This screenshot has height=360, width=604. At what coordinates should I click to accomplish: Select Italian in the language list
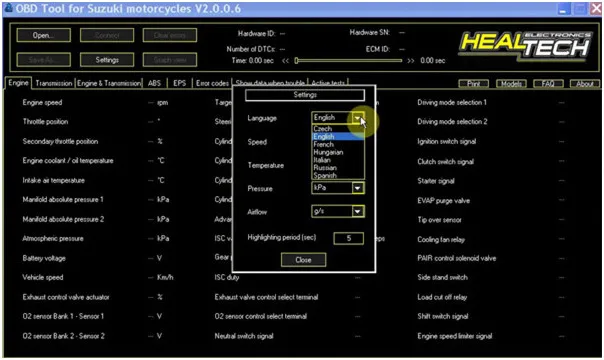tap(337, 160)
